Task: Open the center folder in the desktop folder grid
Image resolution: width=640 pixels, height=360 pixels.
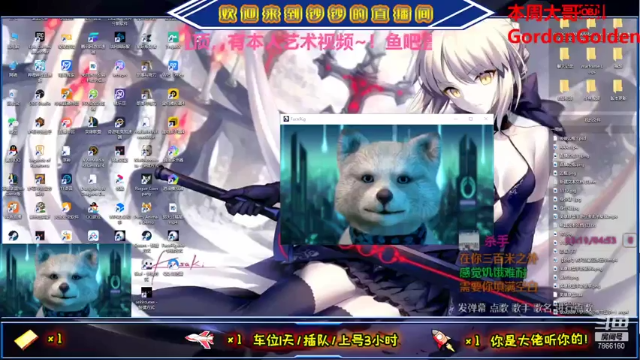Action: point(591,55)
